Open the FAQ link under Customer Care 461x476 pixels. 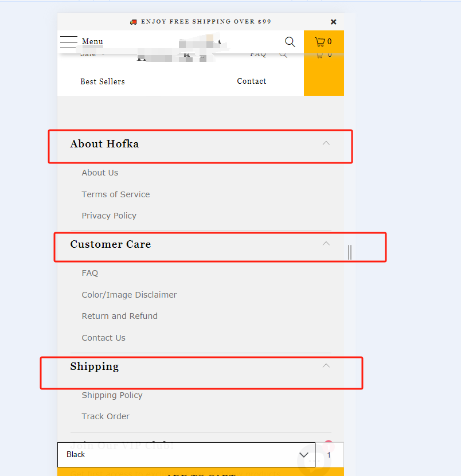pyautogui.click(x=90, y=273)
